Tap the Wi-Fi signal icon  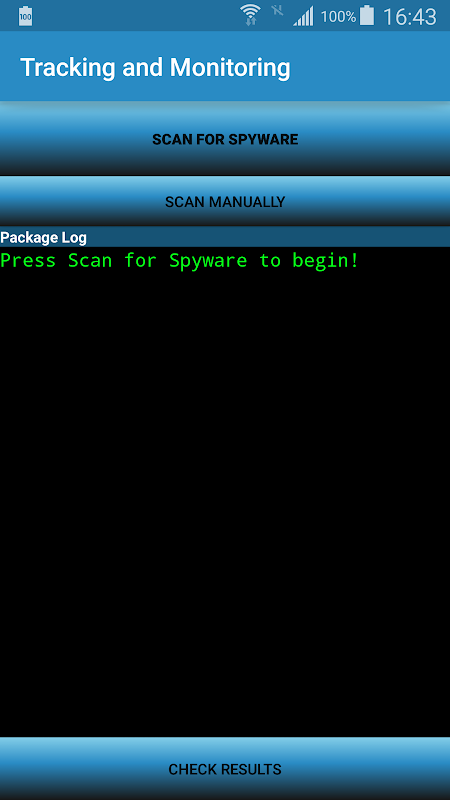(251, 15)
